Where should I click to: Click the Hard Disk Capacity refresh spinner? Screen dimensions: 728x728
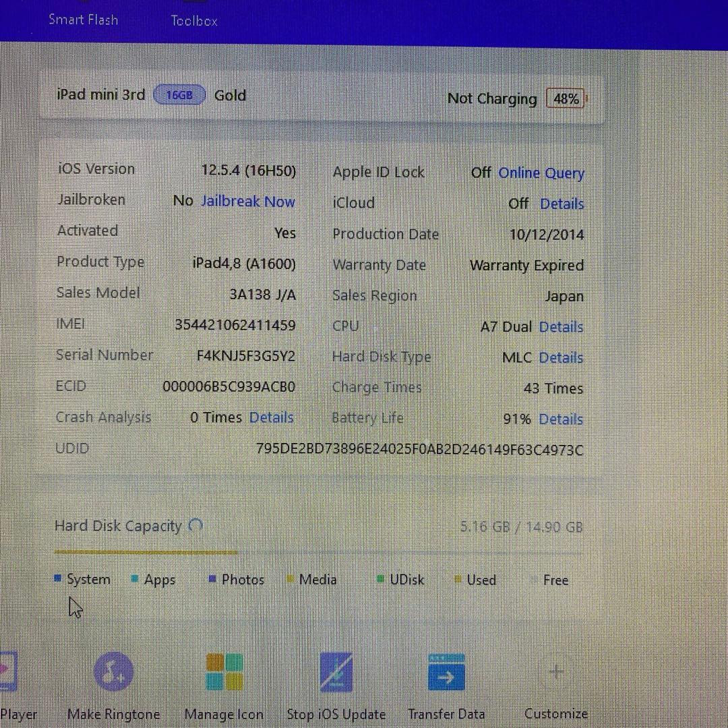point(195,526)
